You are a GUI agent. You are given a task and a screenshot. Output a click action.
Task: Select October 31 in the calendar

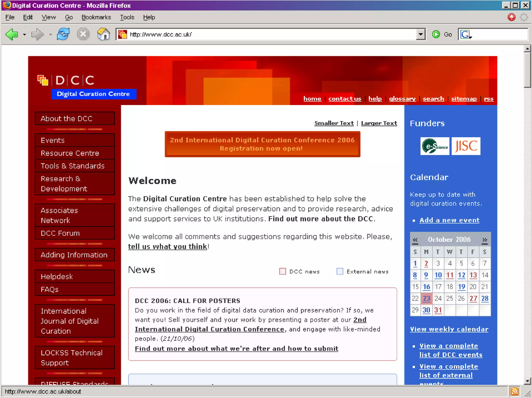point(438,310)
